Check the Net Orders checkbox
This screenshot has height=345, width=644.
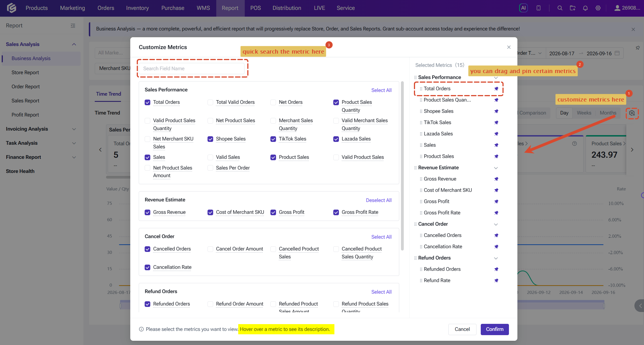click(x=273, y=102)
